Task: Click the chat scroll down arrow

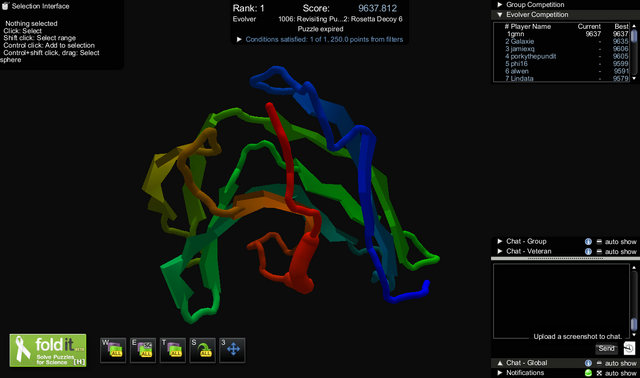Action: (634, 335)
